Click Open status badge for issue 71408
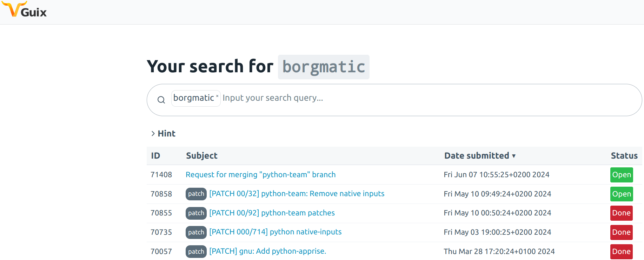The image size is (644, 260). tap(622, 175)
